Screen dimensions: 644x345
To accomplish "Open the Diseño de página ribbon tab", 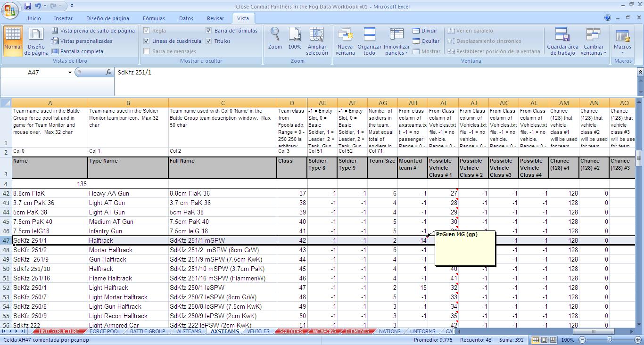I will coord(107,18).
